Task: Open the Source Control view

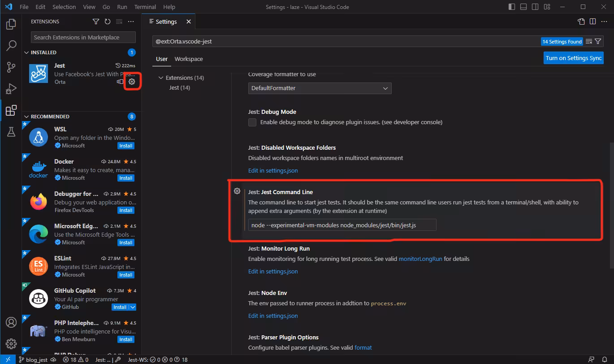Action: coord(11,67)
